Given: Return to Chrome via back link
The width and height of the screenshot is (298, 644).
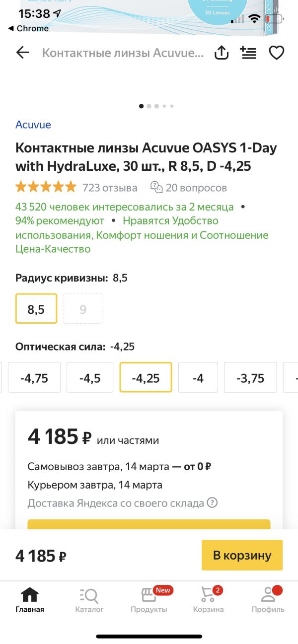Looking at the screenshot, I should click(29, 28).
